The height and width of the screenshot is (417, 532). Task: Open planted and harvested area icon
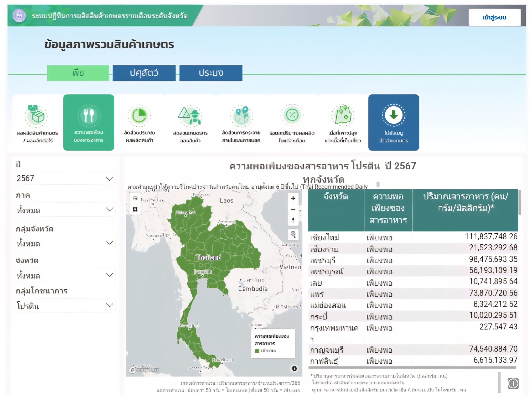343,116
